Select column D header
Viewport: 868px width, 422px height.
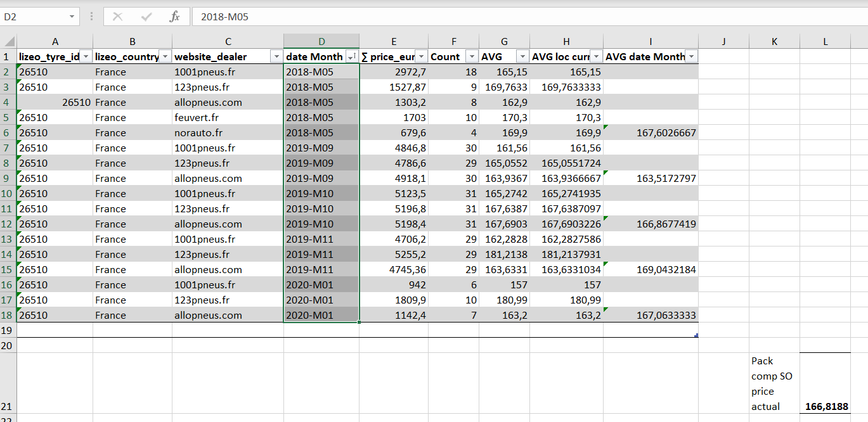tap(321, 42)
